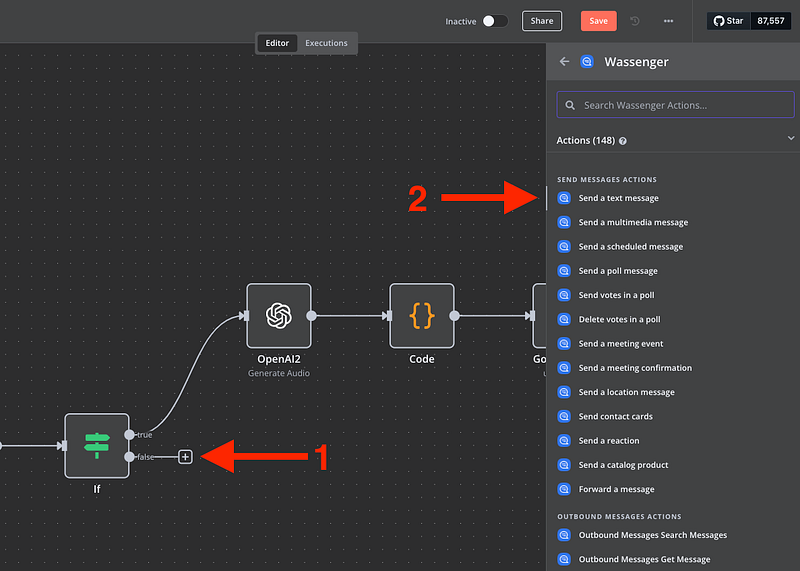
Task: Click the Share button
Action: [x=541, y=21]
